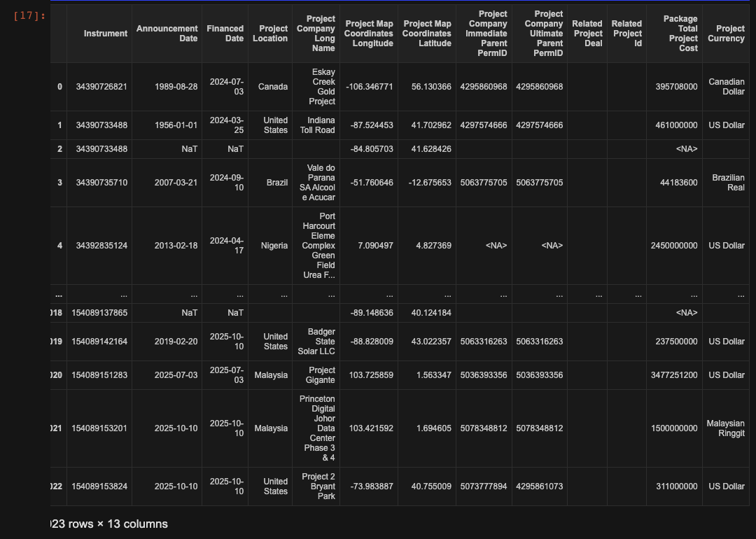Click Badger State Solar LLC cell
Screen dimensions: 756x539
point(316,342)
